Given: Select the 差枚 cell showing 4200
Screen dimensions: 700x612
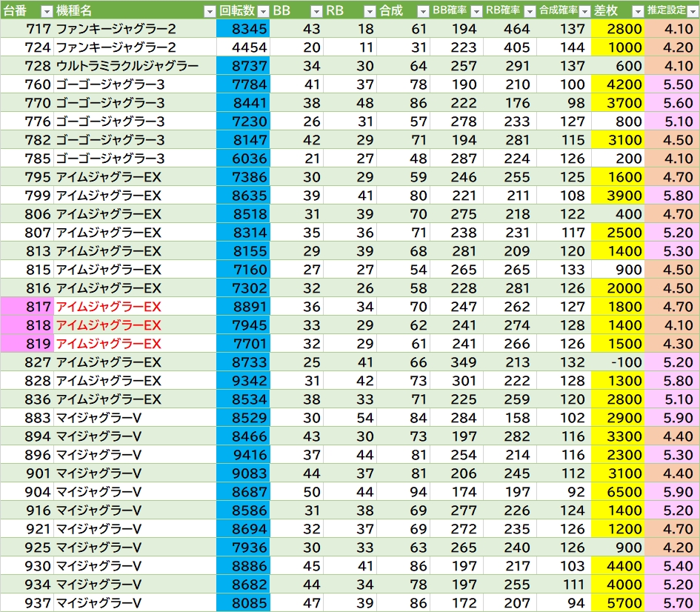Looking at the screenshot, I should [618, 84].
